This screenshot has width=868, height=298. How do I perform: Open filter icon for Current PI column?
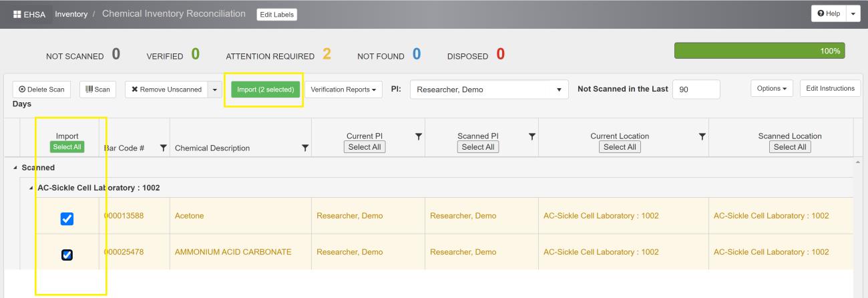pos(419,136)
